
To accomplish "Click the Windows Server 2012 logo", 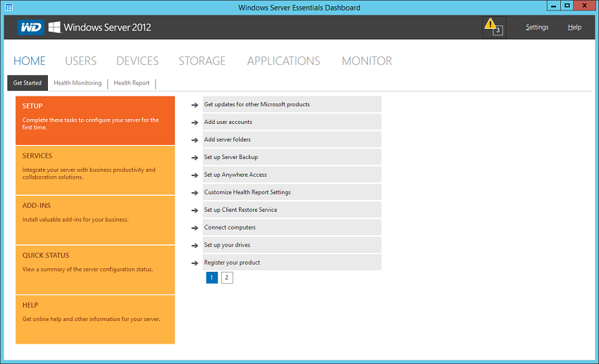I will click(x=99, y=27).
